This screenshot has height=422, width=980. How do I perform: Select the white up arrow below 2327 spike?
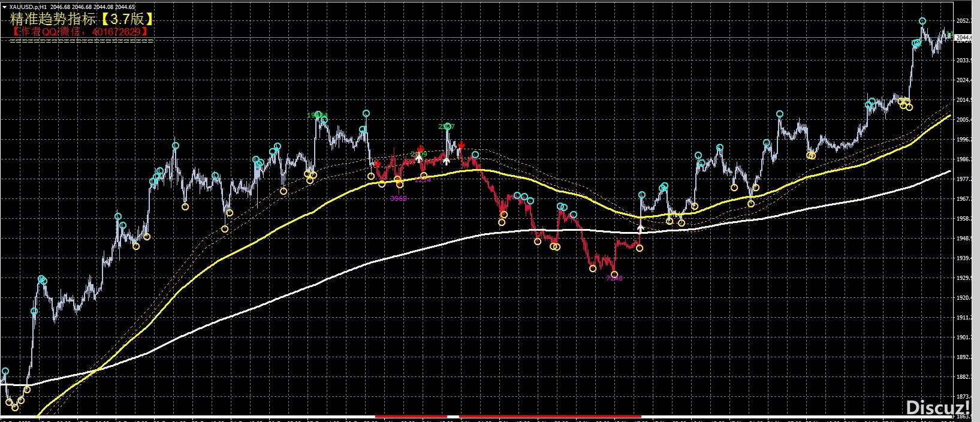(447, 160)
